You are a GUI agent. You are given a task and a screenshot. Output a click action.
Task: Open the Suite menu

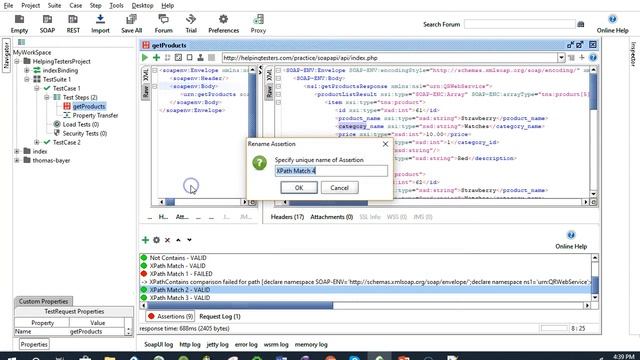[54, 6]
